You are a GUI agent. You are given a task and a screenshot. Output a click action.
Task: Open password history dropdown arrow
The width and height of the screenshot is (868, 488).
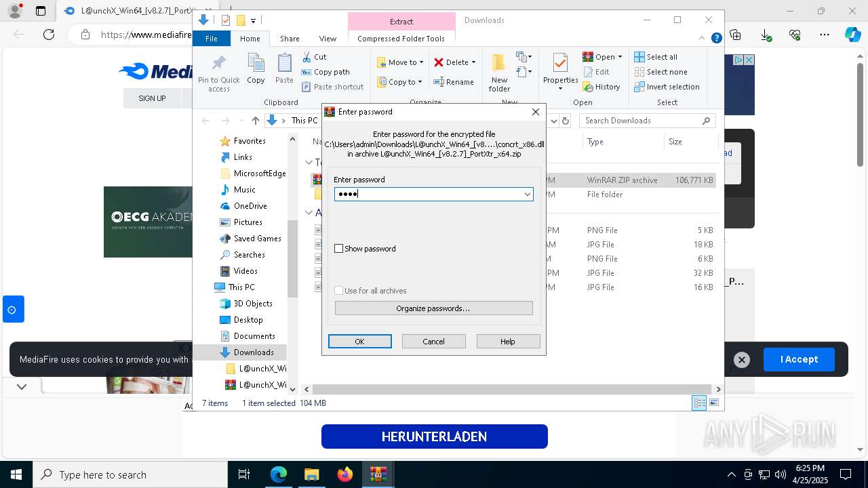coord(527,195)
